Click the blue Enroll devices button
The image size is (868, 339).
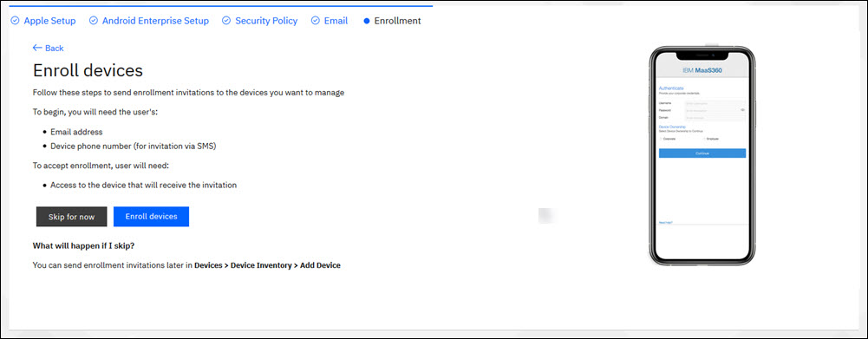(x=151, y=217)
